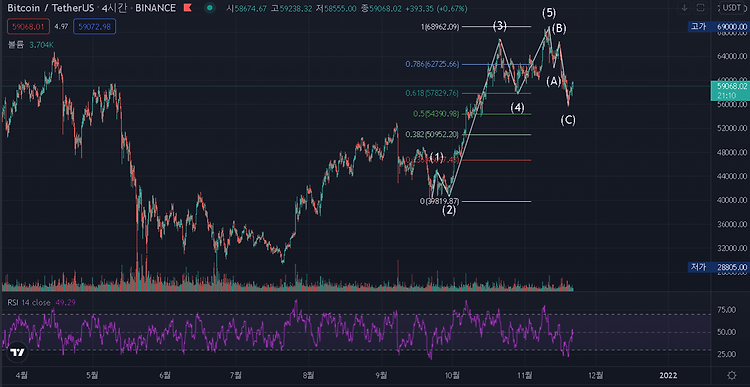Click the 32000.00 price axis value
This screenshot has height=387, width=750.
pyautogui.click(x=731, y=248)
